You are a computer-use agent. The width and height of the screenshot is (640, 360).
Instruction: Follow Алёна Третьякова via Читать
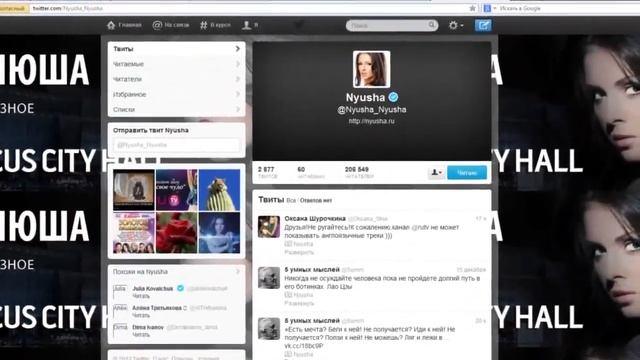pyautogui.click(x=141, y=315)
